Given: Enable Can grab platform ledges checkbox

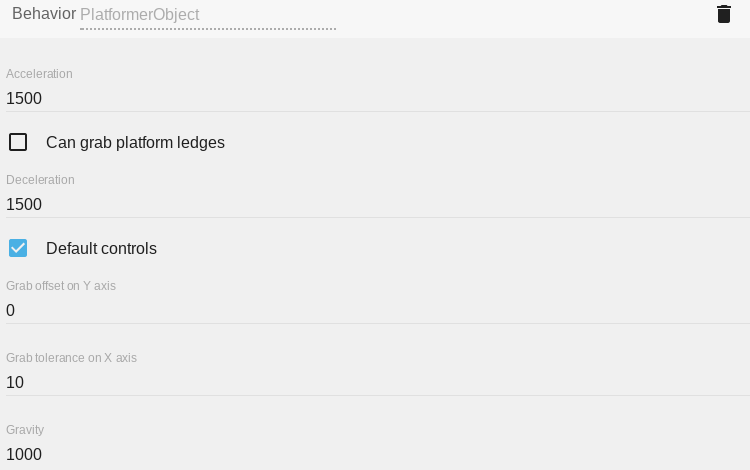Looking at the screenshot, I should click(x=18, y=142).
